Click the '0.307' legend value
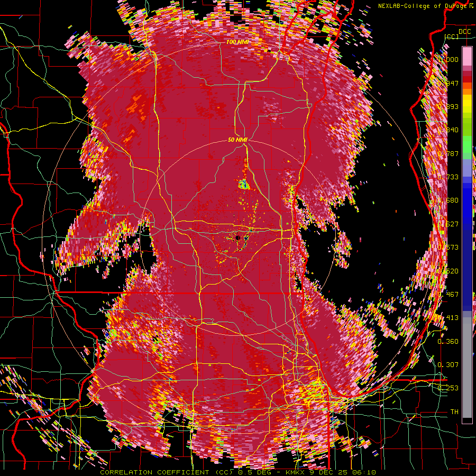 [x=448, y=364]
